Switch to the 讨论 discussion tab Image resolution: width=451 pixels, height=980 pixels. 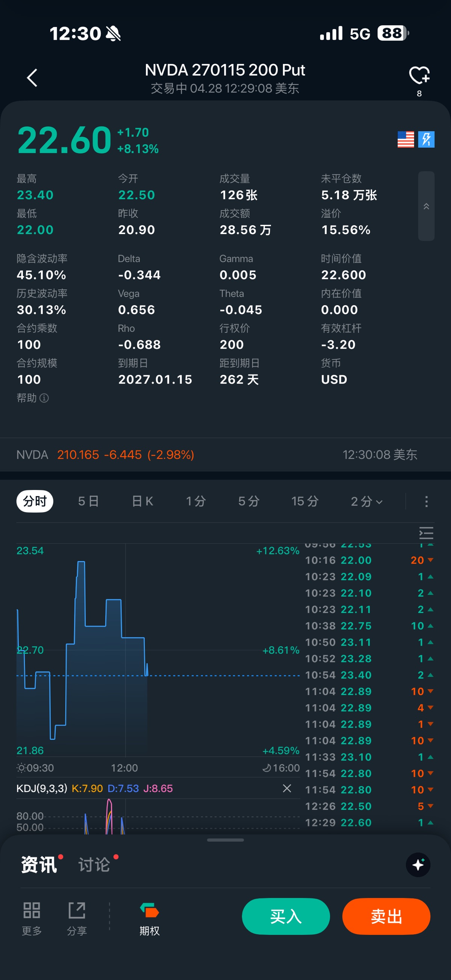click(x=94, y=864)
